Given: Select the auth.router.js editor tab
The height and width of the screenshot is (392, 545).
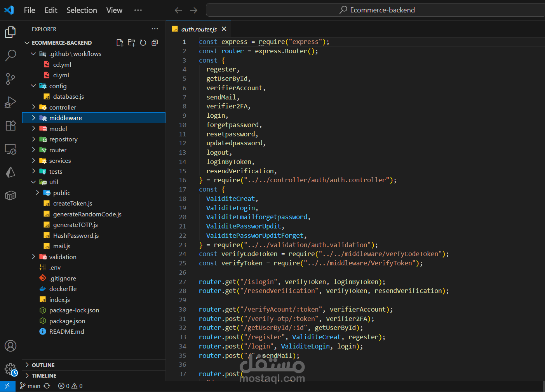Looking at the screenshot, I should 198,29.
